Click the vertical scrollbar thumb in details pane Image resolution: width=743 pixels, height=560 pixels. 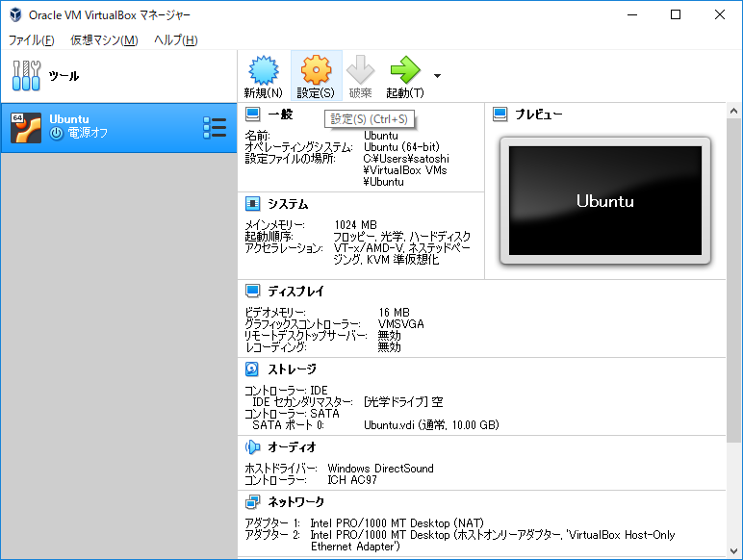click(x=733, y=281)
